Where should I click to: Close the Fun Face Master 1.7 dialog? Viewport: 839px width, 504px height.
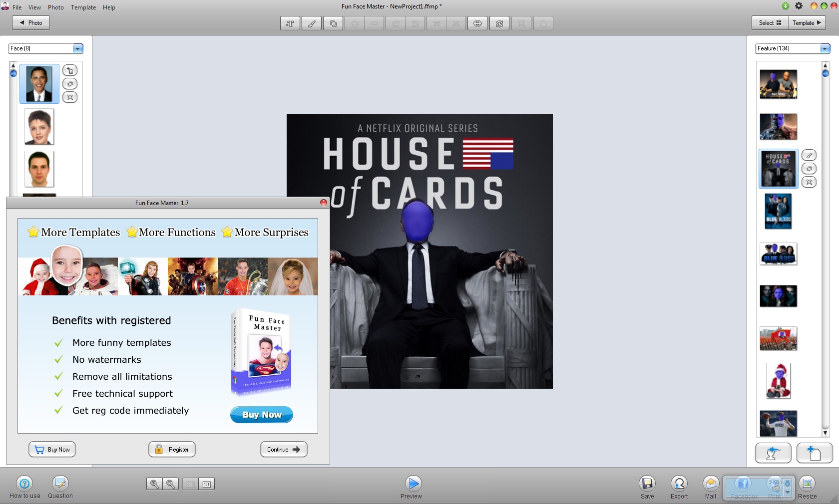[x=323, y=203]
